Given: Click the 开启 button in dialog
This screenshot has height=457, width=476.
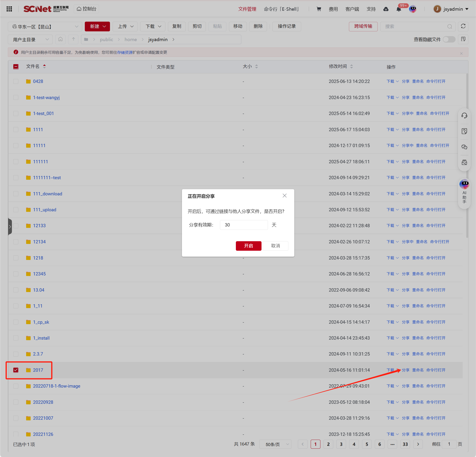Looking at the screenshot, I should pos(248,246).
